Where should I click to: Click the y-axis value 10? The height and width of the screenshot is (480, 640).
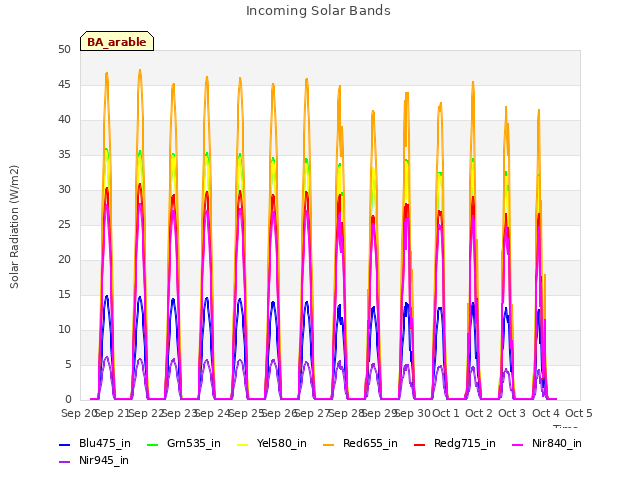point(64,330)
